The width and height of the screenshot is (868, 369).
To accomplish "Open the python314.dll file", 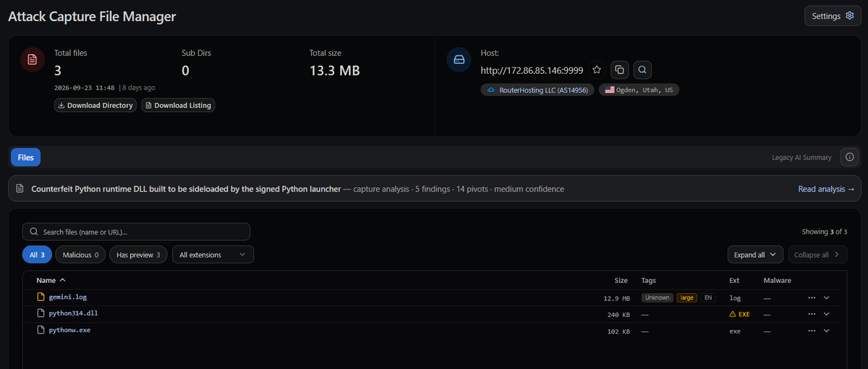I will [x=72, y=313].
